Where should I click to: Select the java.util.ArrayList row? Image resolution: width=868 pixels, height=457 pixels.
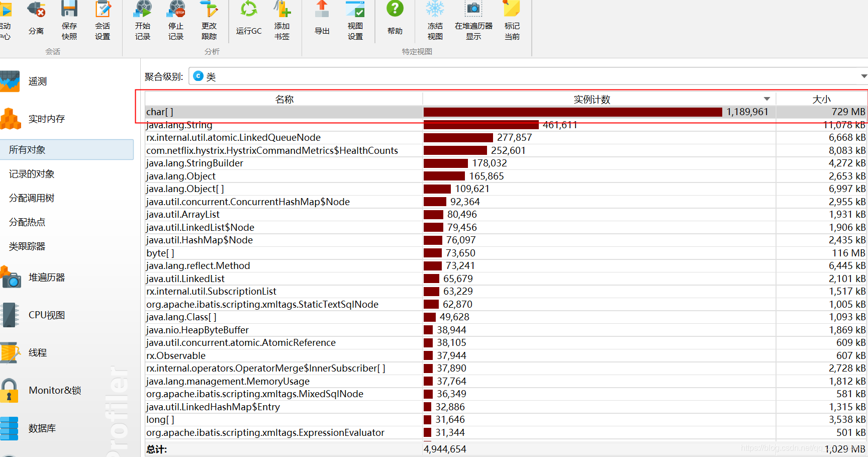(507, 214)
